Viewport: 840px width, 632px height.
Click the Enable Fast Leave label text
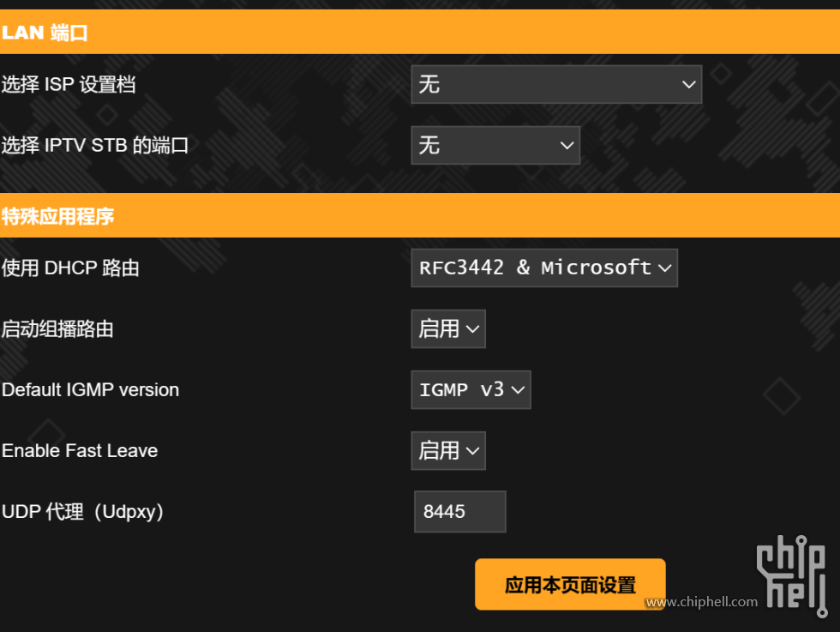pyautogui.click(x=80, y=450)
